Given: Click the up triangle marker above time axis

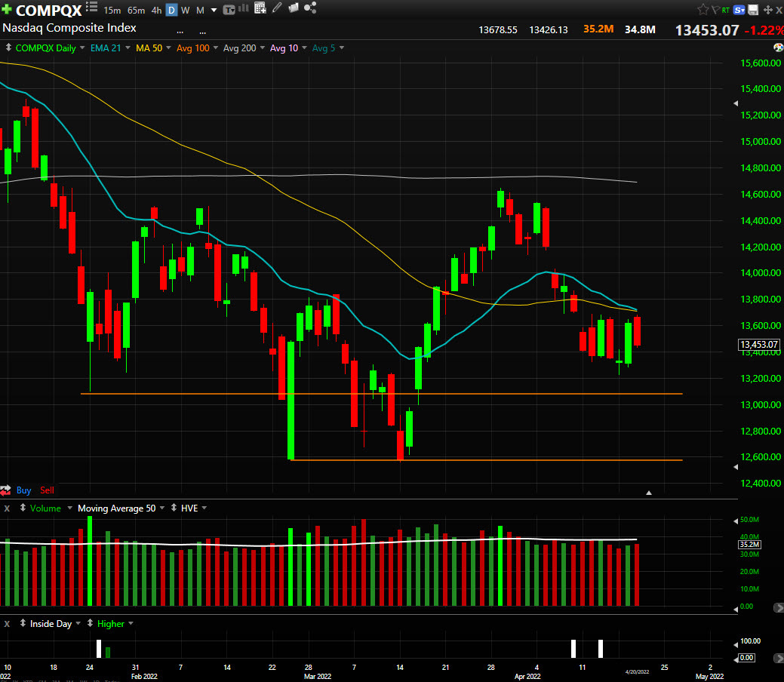Looking at the screenshot, I should 649,493.
